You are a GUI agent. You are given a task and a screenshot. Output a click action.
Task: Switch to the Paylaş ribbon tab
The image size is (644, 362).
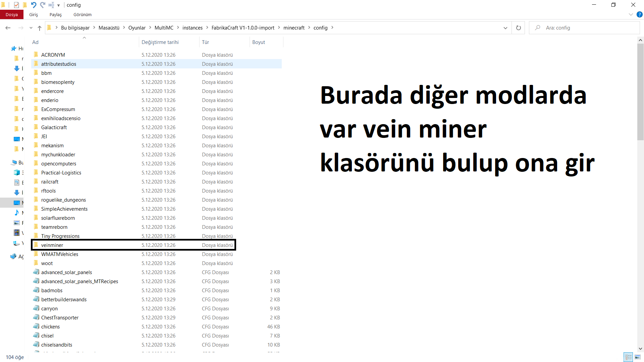(x=56, y=14)
